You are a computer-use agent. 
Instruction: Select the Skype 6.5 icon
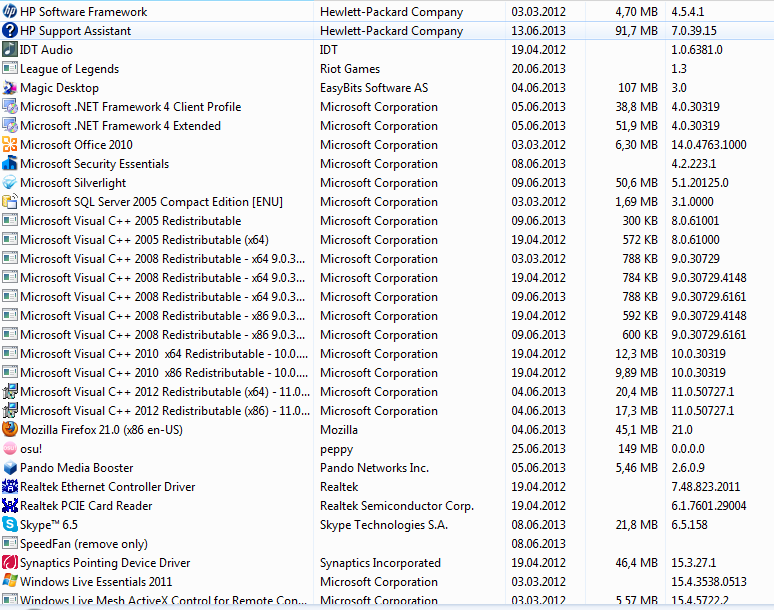pyautogui.click(x=10, y=525)
